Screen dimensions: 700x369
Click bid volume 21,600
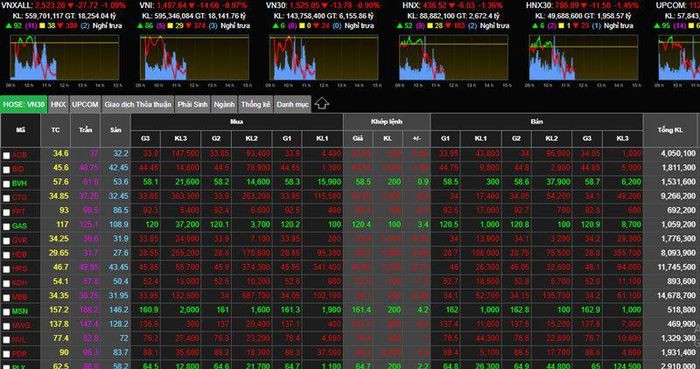pos(187,182)
